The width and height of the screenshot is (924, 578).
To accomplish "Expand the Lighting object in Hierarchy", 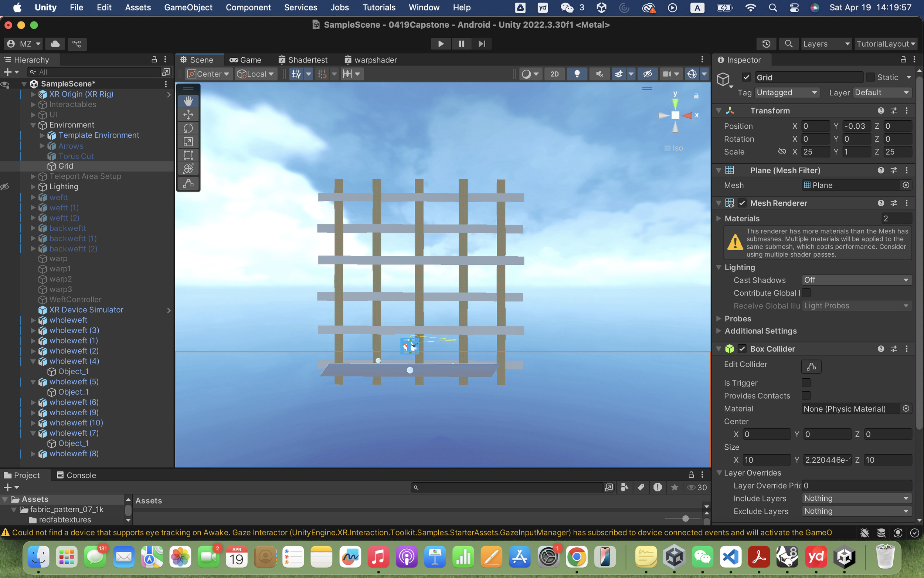I will [x=33, y=186].
